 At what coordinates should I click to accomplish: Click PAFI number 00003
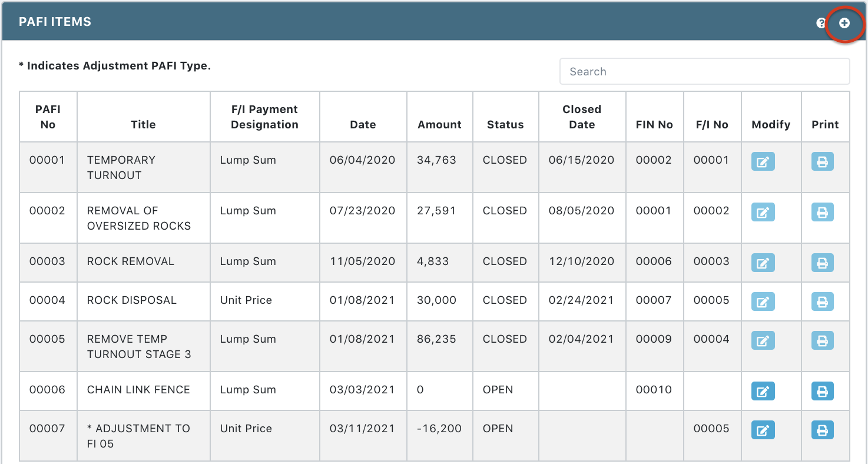click(x=47, y=261)
